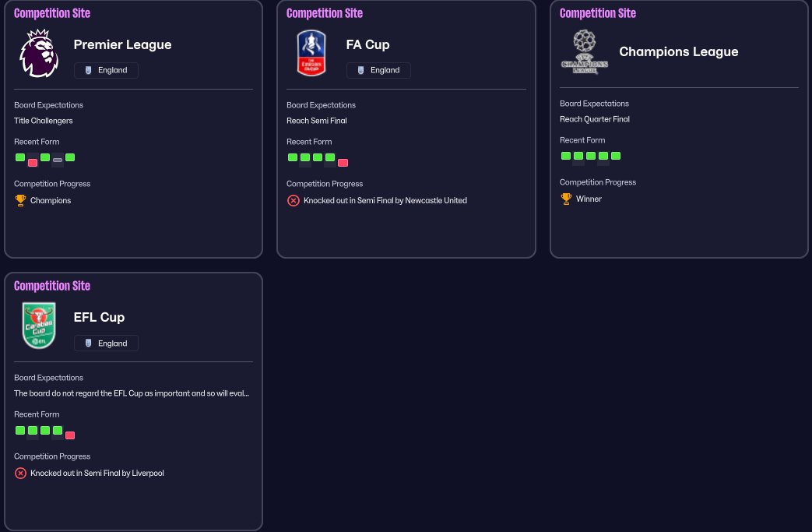
Task: Select the grey draw marker in Premier League form
Action: tap(58, 160)
